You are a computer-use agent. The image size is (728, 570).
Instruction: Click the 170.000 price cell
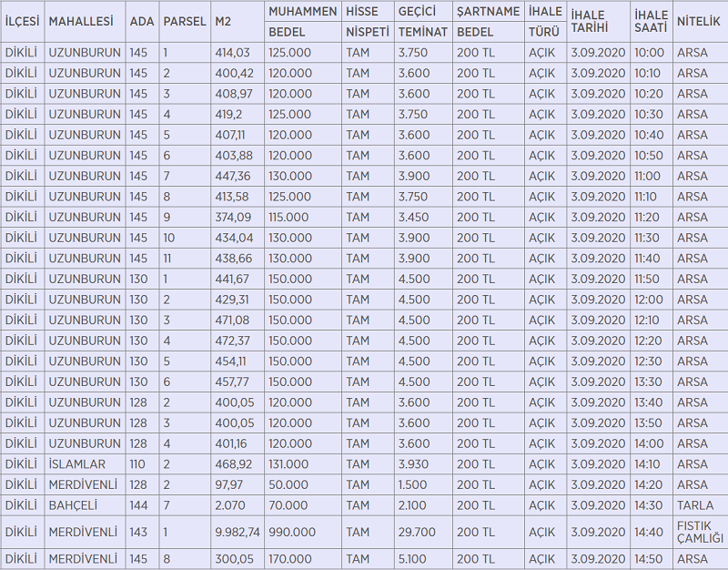pos(289,558)
